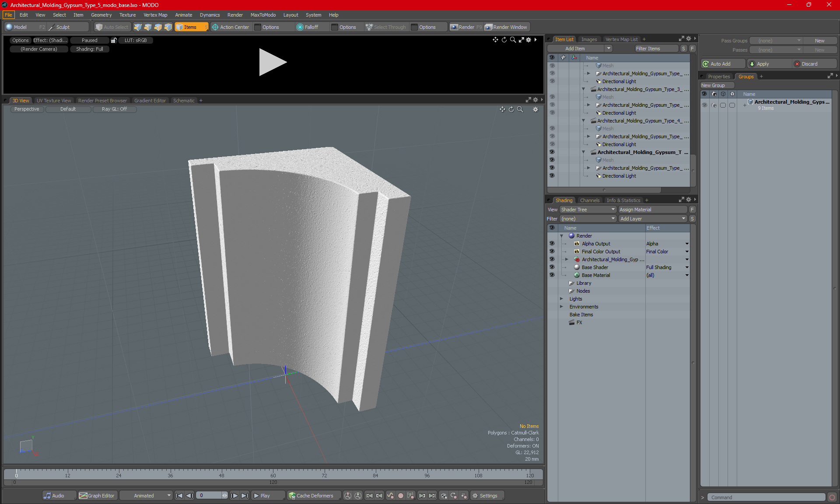
Task: Open 3D viewport settings gear
Action: [x=535, y=109]
